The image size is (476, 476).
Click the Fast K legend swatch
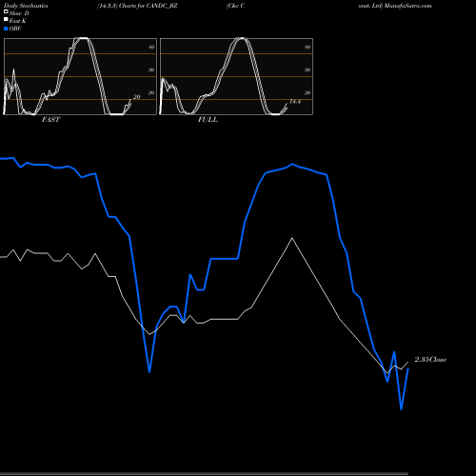pyautogui.click(x=6, y=20)
